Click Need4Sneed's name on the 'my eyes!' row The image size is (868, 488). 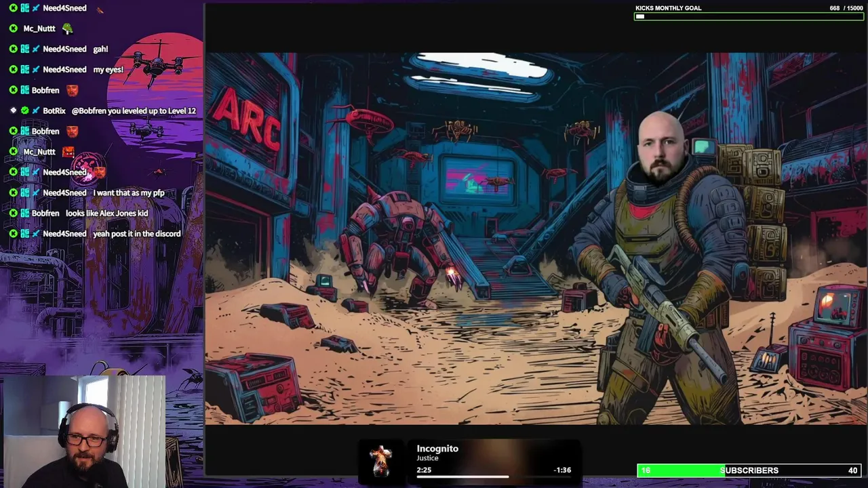pos(64,70)
